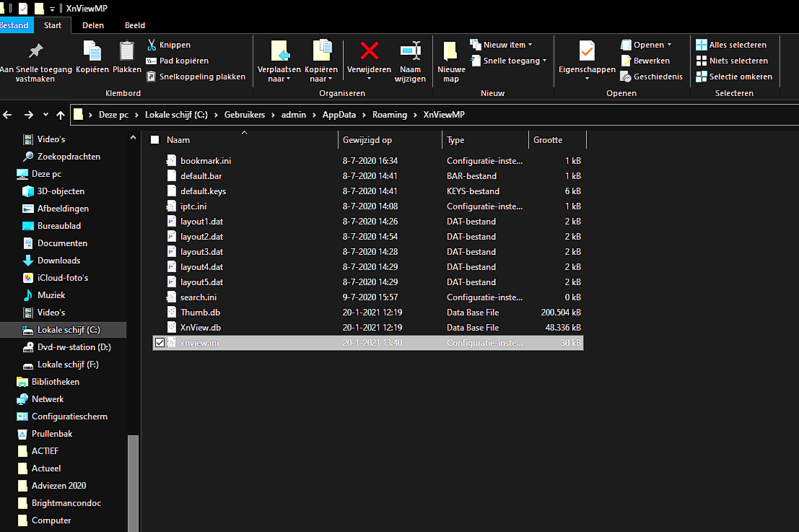Toggle the select-all checkbox beside Naam
799x532 pixels.
coord(154,140)
